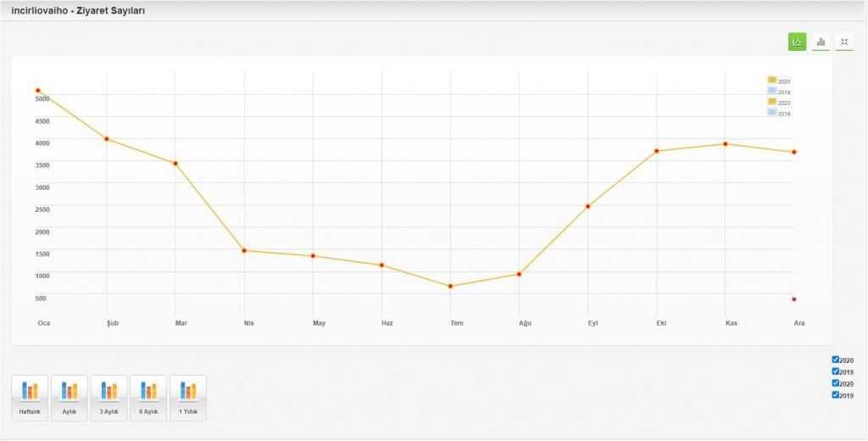This screenshot has height=441, width=868.
Task: Toggle the third checkbox labeled 2020
Action: [836, 383]
